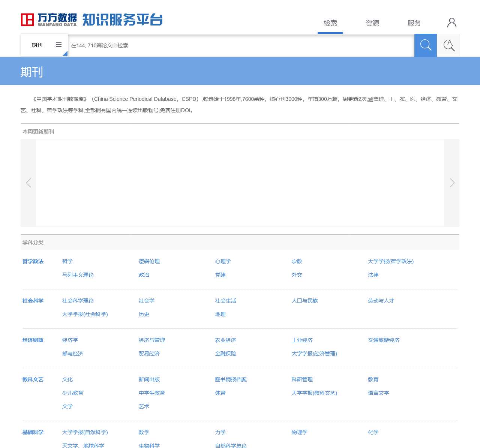Open the 期刊 search type dropdown
This screenshot has height=448, width=480.
tap(44, 45)
